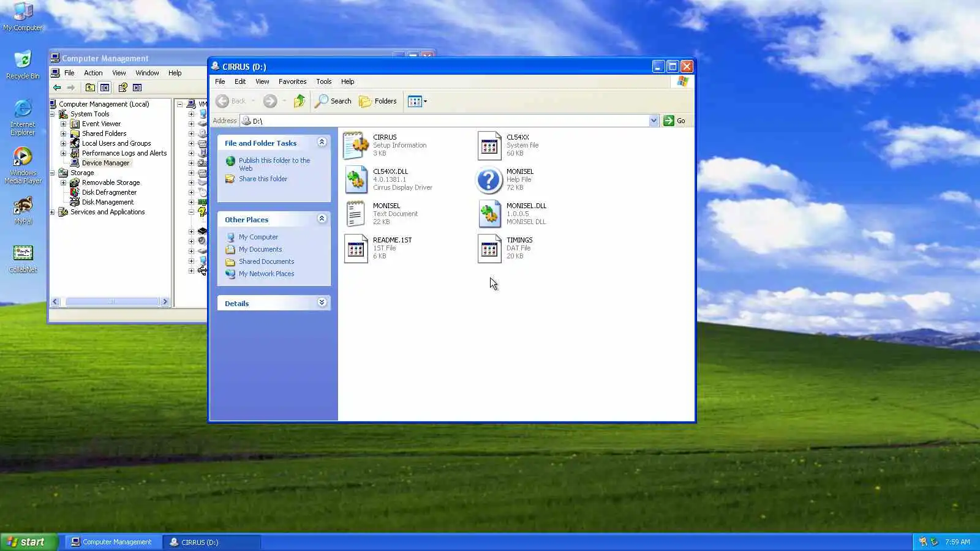Expand the Event Viewer tree node
This screenshot has height=551, width=980.
(x=63, y=124)
